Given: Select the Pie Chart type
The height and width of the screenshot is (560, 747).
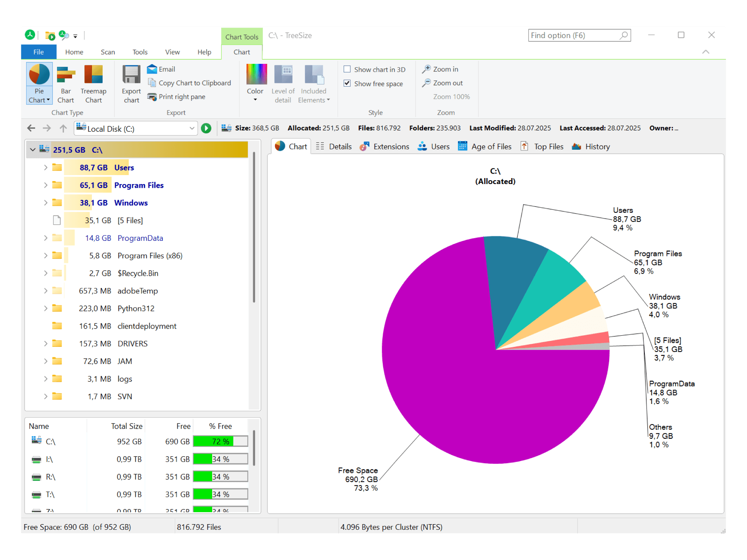Looking at the screenshot, I should point(39,84).
